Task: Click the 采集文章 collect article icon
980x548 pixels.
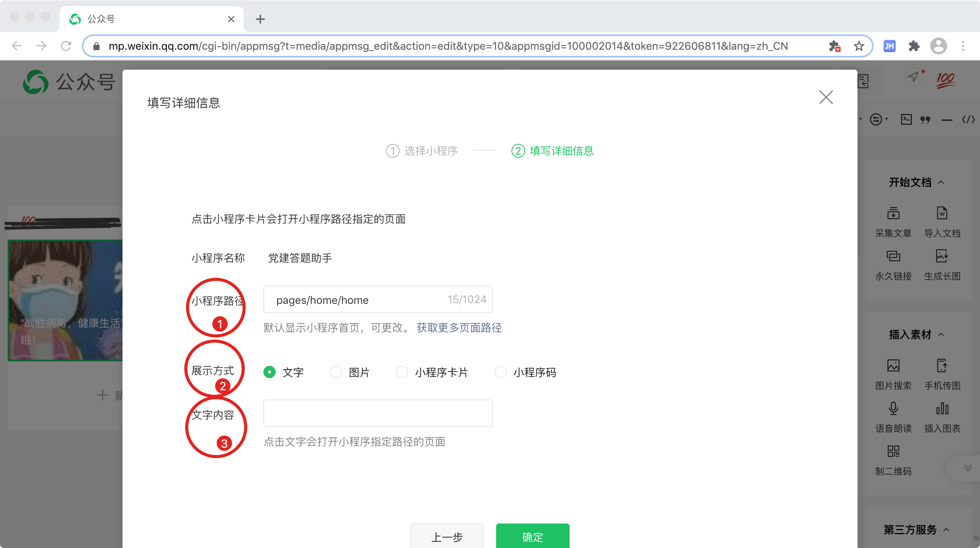Action: pyautogui.click(x=893, y=213)
